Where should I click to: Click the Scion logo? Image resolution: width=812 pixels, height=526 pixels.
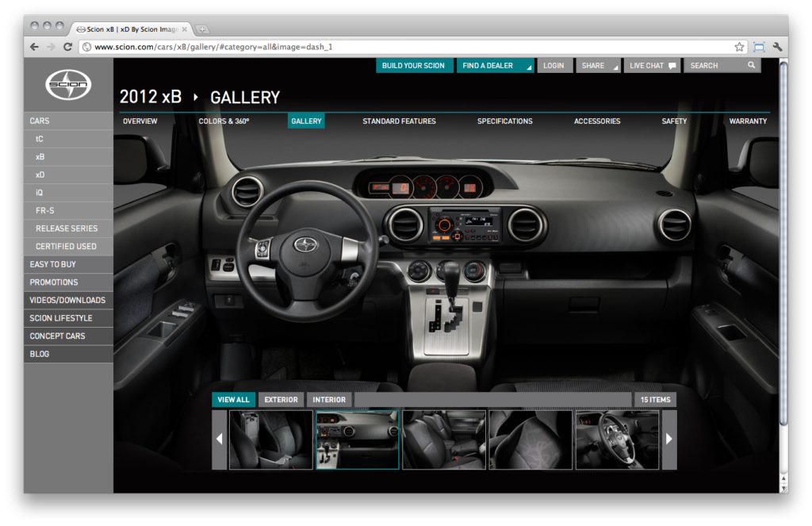click(68, 84)
